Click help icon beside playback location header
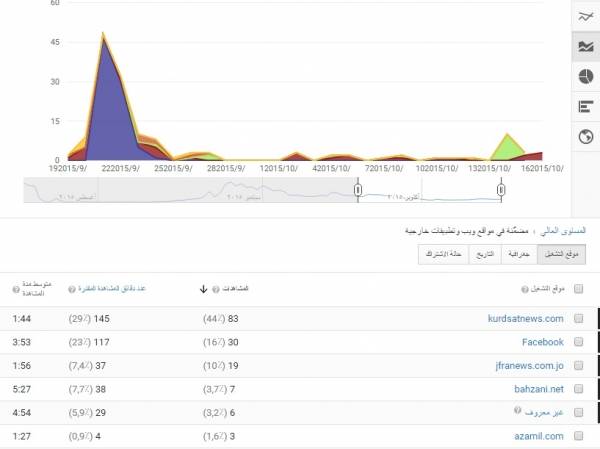 [x=525, y=289]
